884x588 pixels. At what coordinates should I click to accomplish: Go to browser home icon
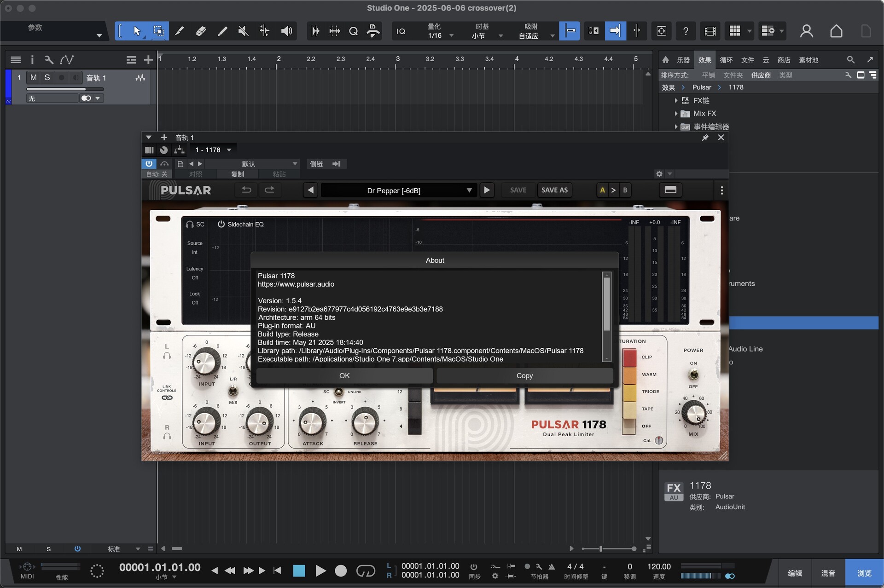click(x=665, y=60)
